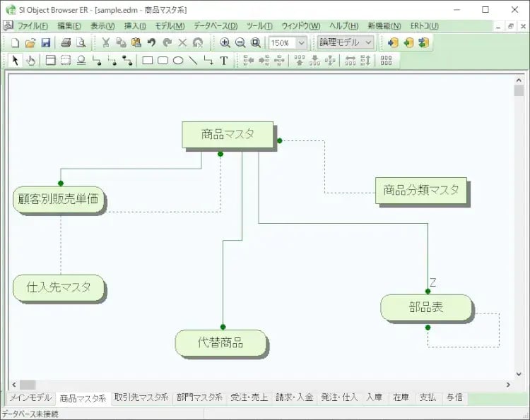The width and height of the screenshot is (530, 420).
Task: Switch to the 受注・売上 tab
Action: click(x=249, y=397)
